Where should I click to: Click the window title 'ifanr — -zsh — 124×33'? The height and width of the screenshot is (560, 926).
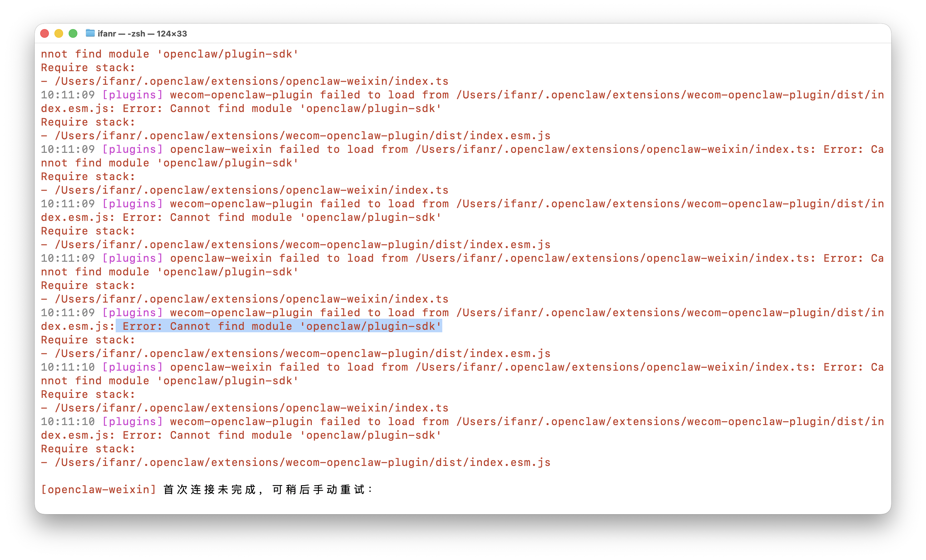click(x=142, y=33)
